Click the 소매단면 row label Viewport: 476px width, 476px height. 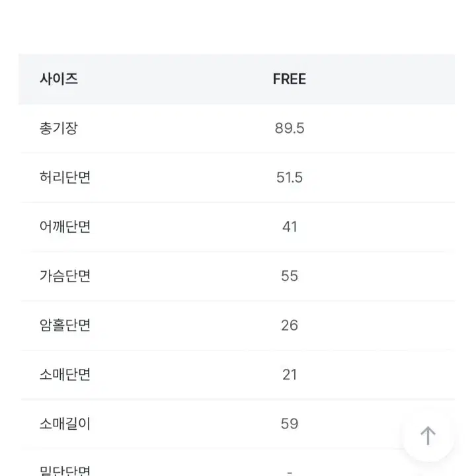pyautogui.click(x=65, y=374)
